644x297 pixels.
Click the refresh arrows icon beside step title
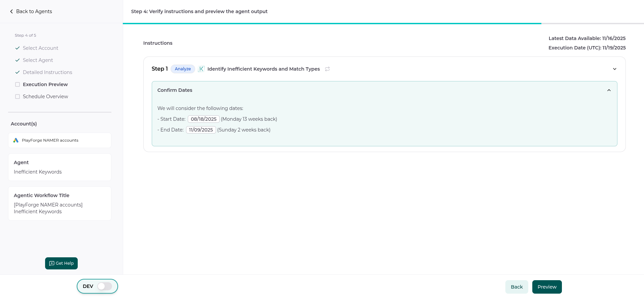[x=327, y=69]
